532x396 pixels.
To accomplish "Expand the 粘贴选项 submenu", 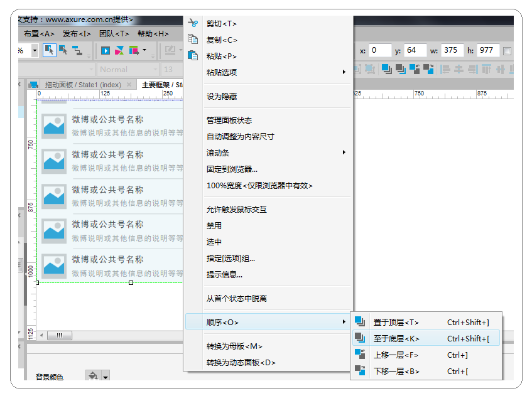I will point(344,72).
